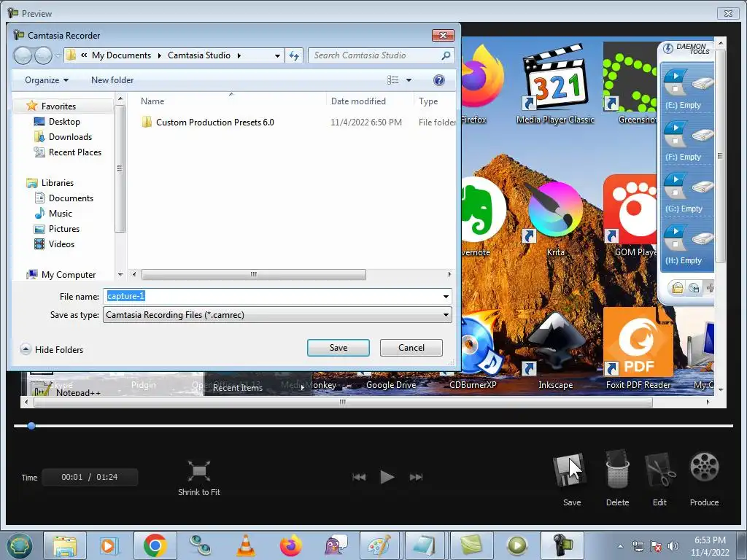This screenshot has width=747, height=560.
Task: Click the Save button in the dialog
Action: coord(338,348)
